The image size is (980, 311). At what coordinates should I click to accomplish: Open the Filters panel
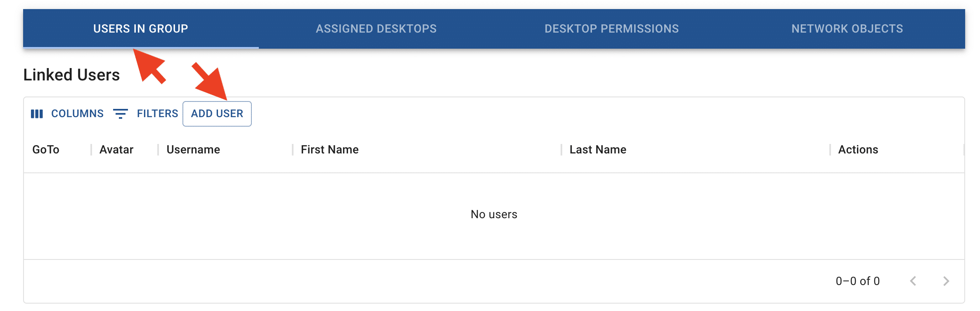(x=145, y=113)
